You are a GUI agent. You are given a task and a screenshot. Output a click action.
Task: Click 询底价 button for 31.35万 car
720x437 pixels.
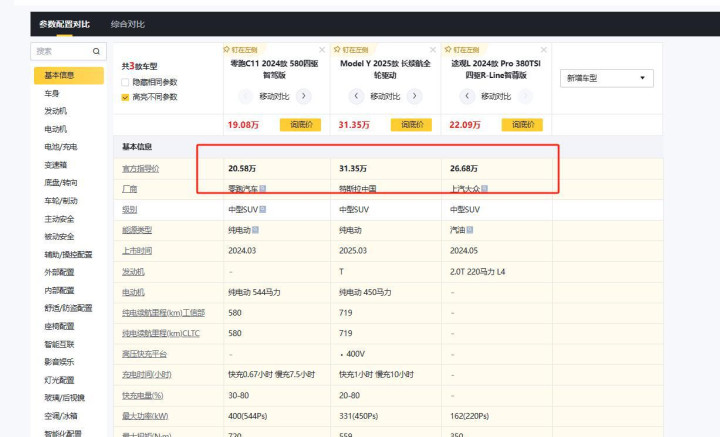pos(411,125)
